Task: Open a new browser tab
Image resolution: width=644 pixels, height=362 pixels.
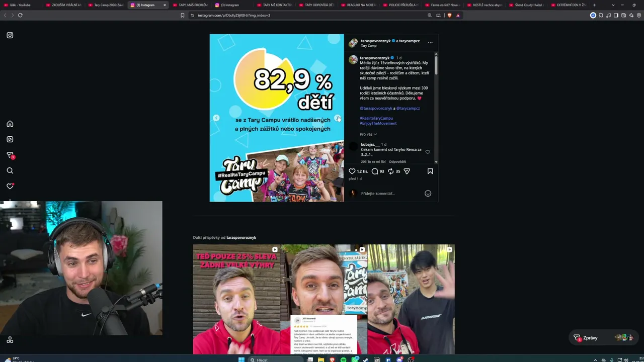Action: [x=594, y=5]
